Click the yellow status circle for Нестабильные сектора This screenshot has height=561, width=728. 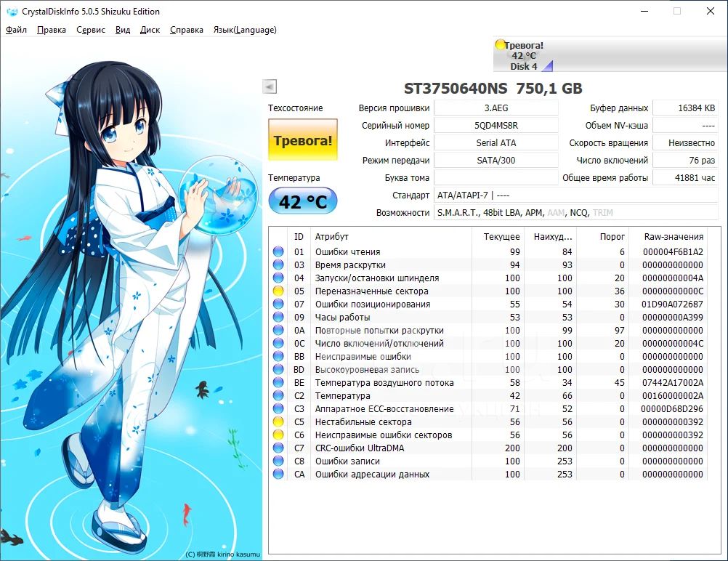[x=278, y=421]
